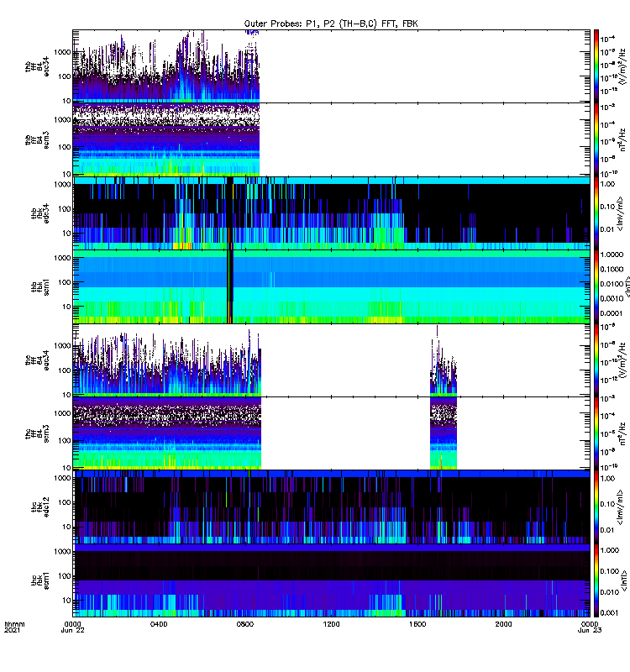Click the <|nT|> unit label of the thb fbk scm1 color bar

(626, 286)
